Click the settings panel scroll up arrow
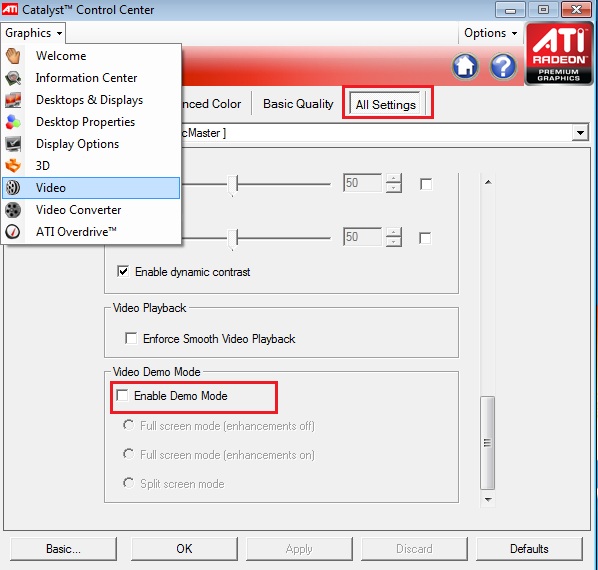 pos(488,182)
